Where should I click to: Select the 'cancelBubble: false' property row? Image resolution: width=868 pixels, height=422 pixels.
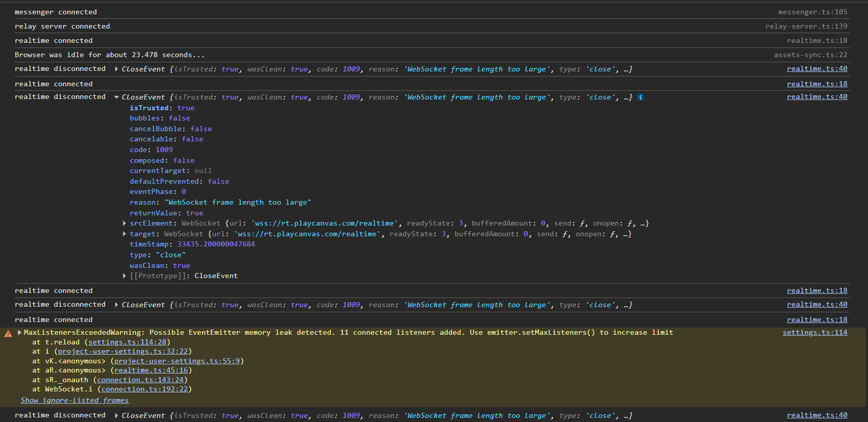[x=170, y=129]
